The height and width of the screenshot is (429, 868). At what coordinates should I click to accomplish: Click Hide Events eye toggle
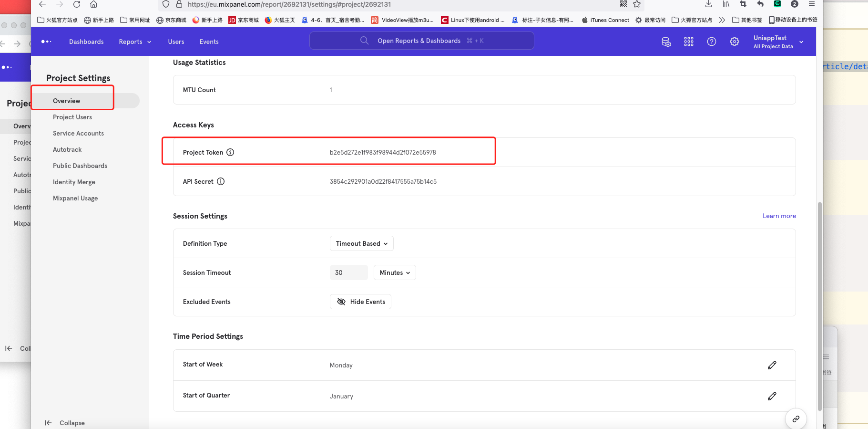pyautogui.click(x=360, y=302)
